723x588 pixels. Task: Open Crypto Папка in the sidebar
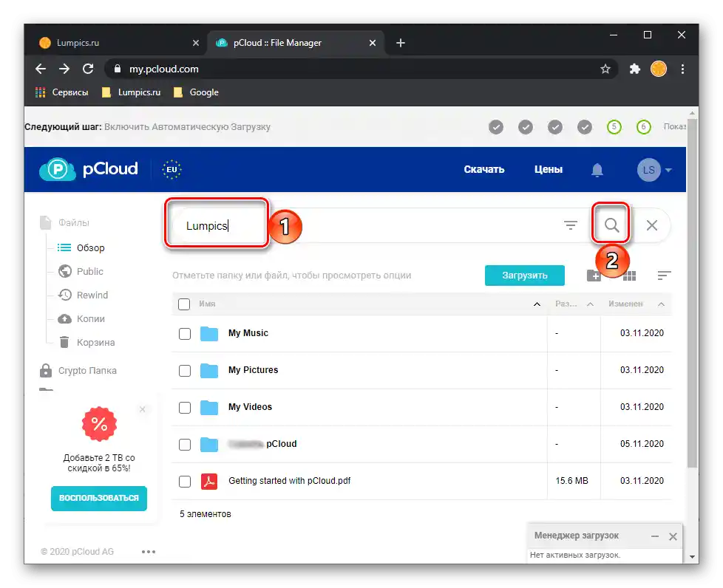coord(78,371)
